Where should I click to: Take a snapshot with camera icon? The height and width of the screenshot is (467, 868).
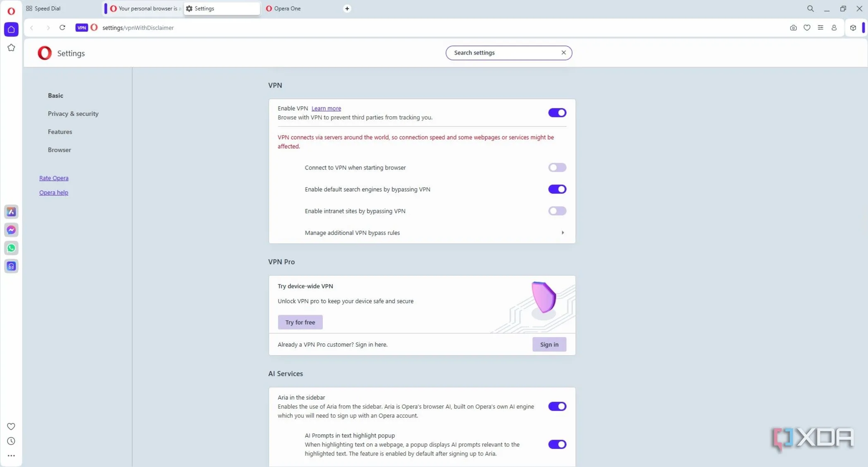[x=793, y=28]
